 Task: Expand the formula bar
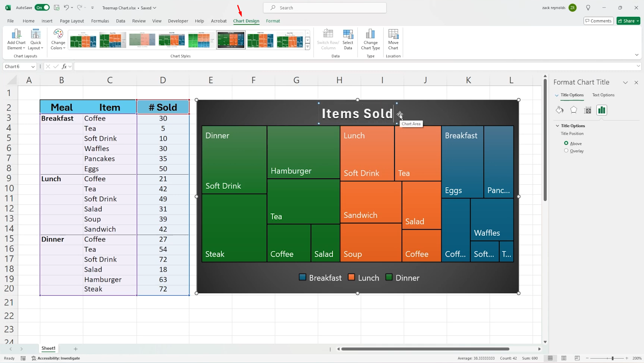click(638, 66)
